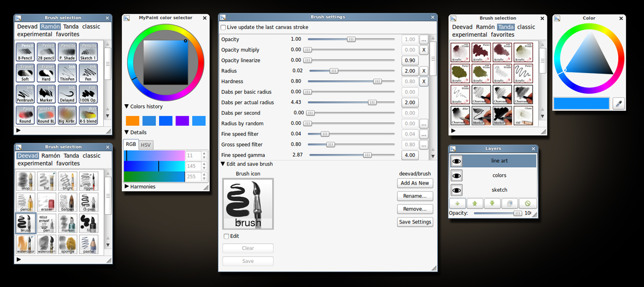
Task: Click the Add As New button
Action: tap(415, 183)
